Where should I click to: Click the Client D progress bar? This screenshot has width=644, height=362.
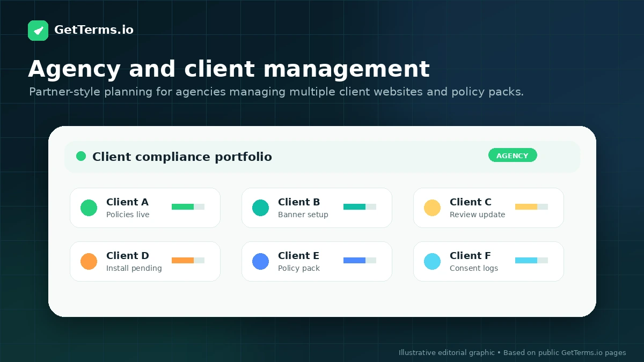click(188, 260)
